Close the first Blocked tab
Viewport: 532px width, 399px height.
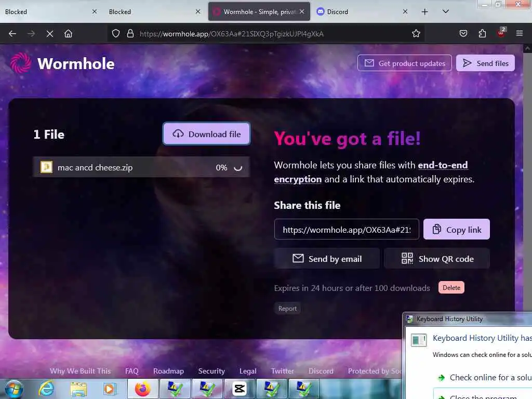[95, 11]
